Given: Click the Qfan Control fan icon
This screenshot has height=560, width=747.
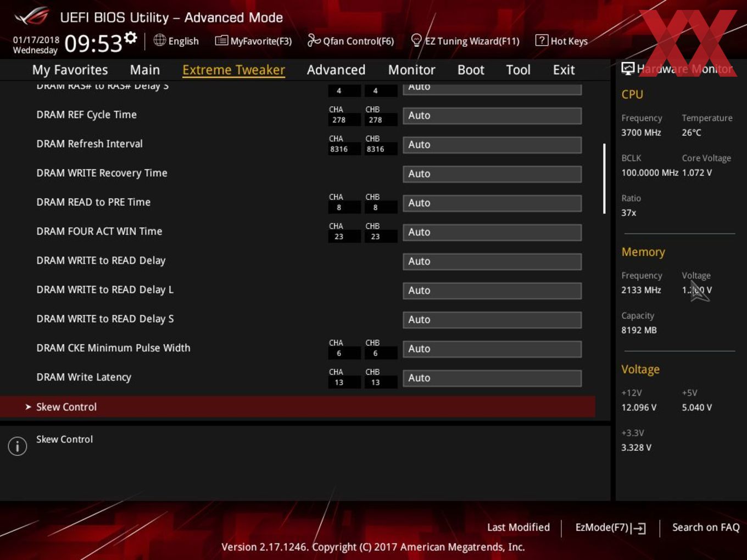Looking at the screenshot, I should 314,40.
